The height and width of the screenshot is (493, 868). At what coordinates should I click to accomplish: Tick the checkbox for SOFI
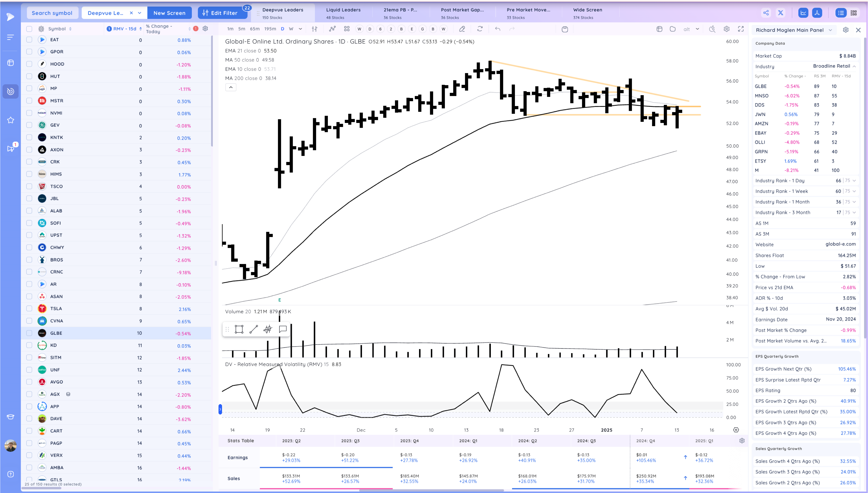29,223
